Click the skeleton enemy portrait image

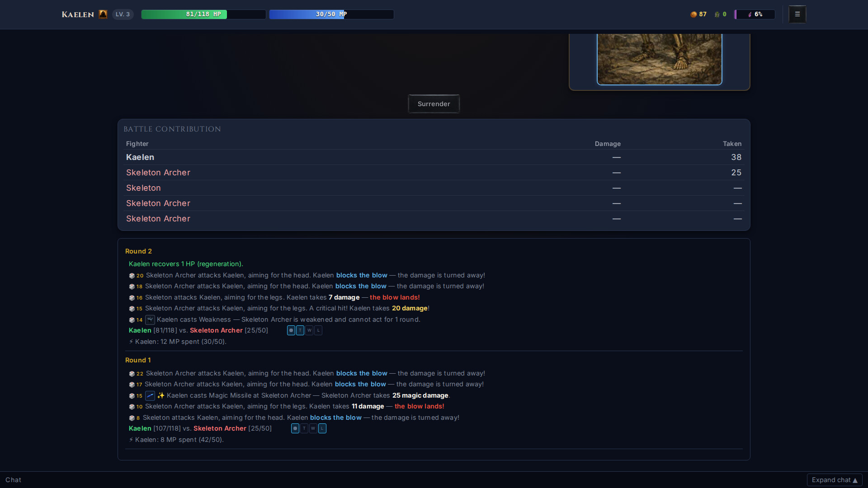point(660,59)
